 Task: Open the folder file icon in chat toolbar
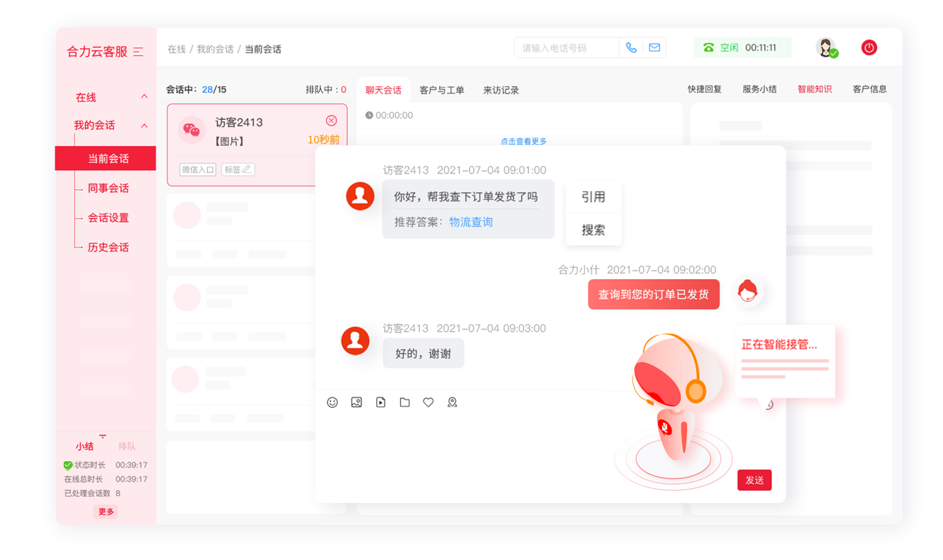tap(405, 402)
